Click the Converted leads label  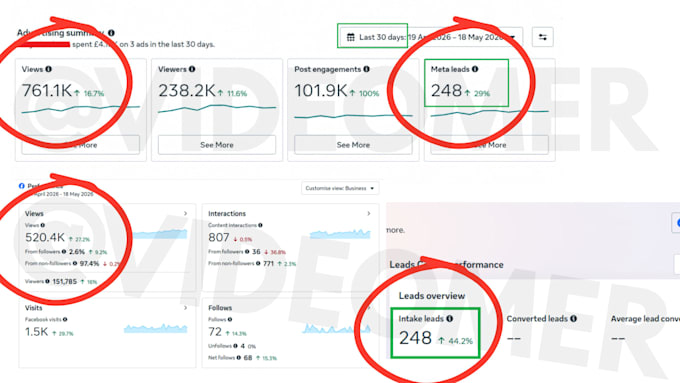coord(537,318)
